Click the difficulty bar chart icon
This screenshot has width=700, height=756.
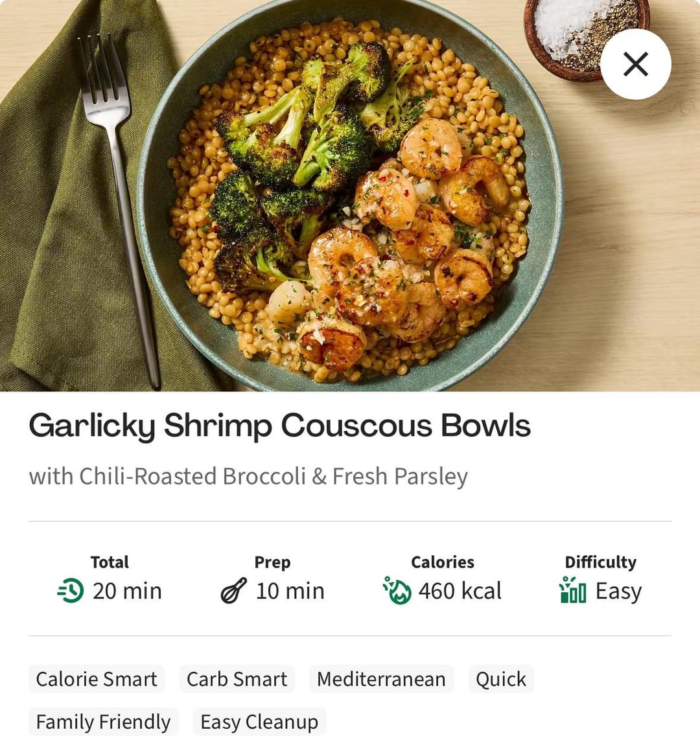pyautogui.click(x=573, y=590)
